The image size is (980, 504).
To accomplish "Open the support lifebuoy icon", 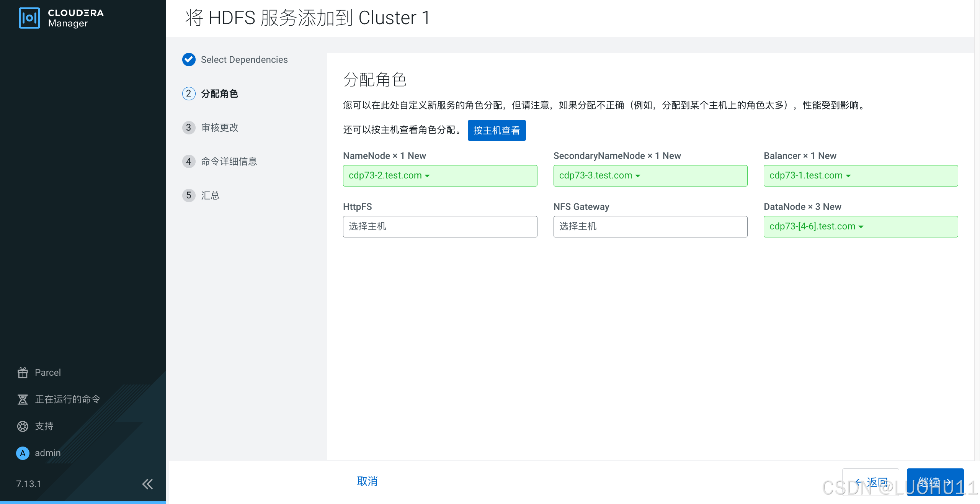I will [x=23, y=426].
